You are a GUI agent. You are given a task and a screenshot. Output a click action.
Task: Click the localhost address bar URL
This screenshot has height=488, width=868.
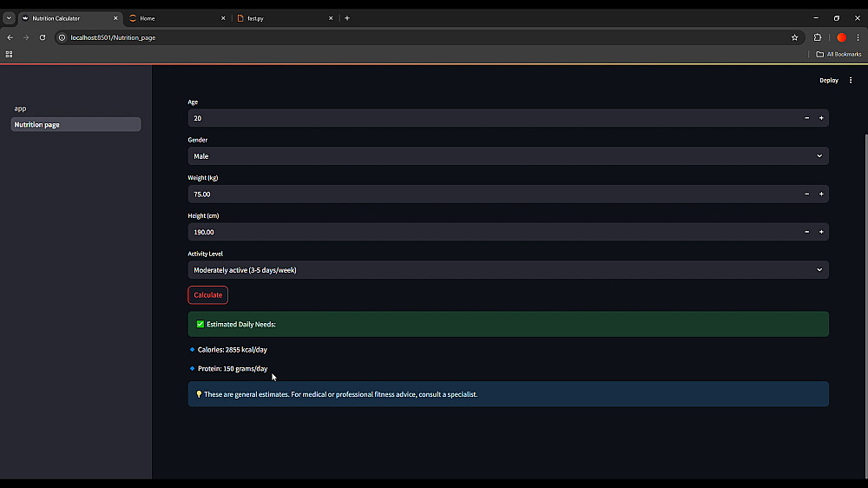click(113, 37)
